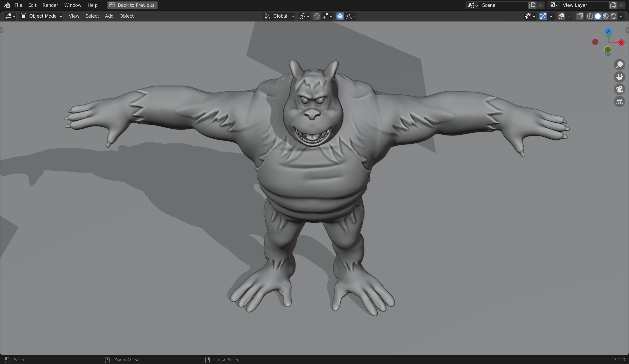This screenshot has width=629, height=364.
Task: Disable Proportional Editing
Action: pyautogui.click(x=340, y=16)
